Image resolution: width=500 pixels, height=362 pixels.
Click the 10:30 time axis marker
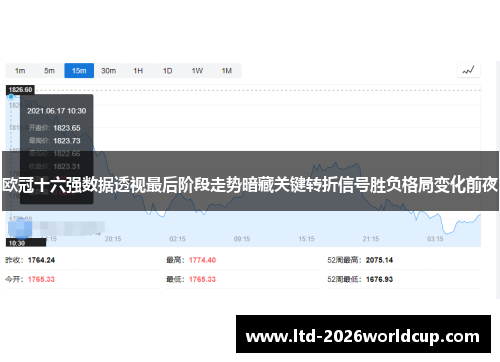[x=26, y=243]
